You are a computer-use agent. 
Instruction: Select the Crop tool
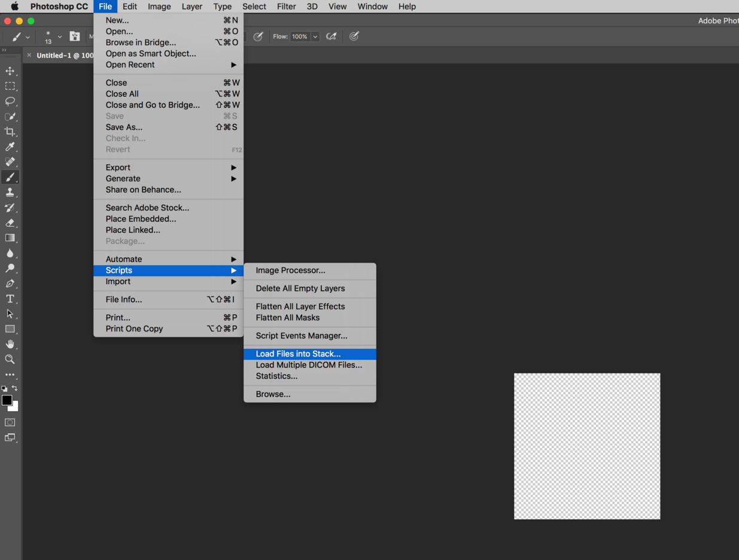coord(10,132)
